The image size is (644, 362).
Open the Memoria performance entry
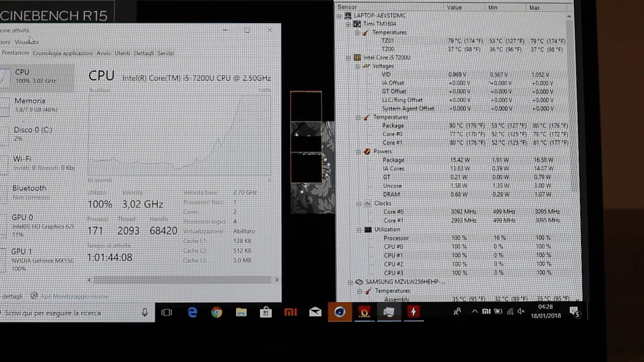(x=37, y=105)
